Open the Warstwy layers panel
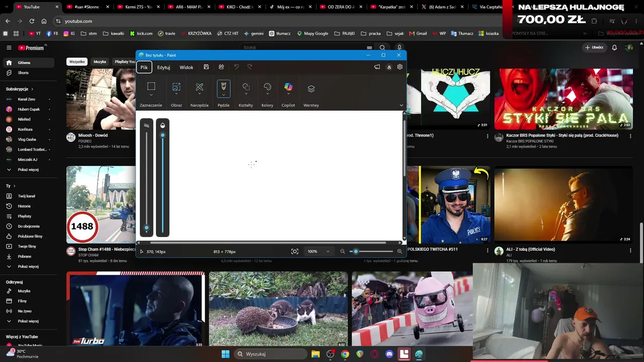The width and height of the screenshot is (644, 362). click(311, 89)
